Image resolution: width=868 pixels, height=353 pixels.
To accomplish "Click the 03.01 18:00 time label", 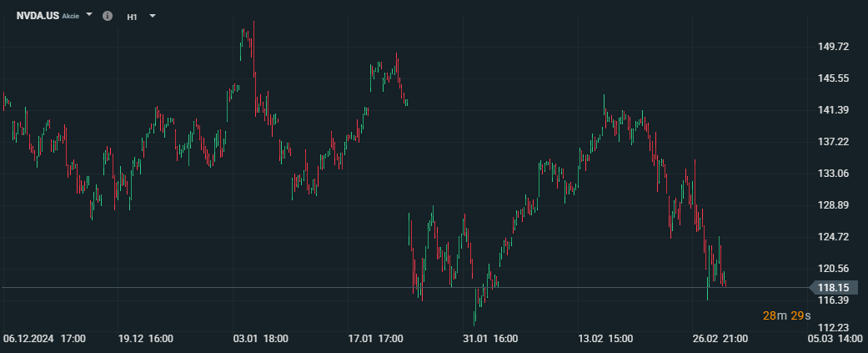I will point(261,338).
